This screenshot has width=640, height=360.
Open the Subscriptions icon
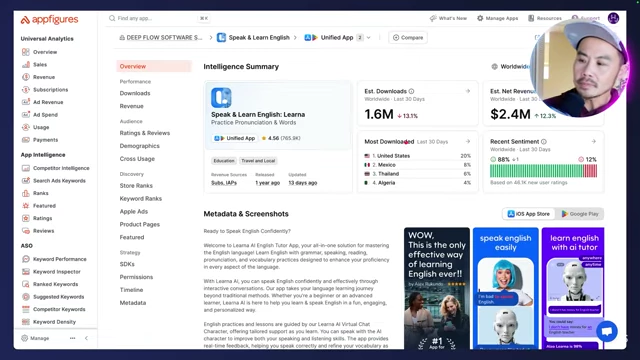[26, 89]
